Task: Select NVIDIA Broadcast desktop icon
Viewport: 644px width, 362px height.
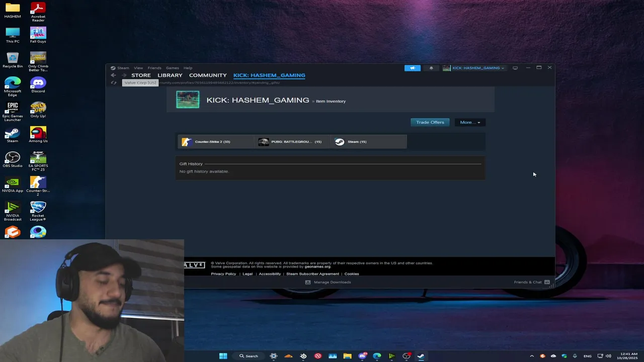Action: tap(13, 211)
